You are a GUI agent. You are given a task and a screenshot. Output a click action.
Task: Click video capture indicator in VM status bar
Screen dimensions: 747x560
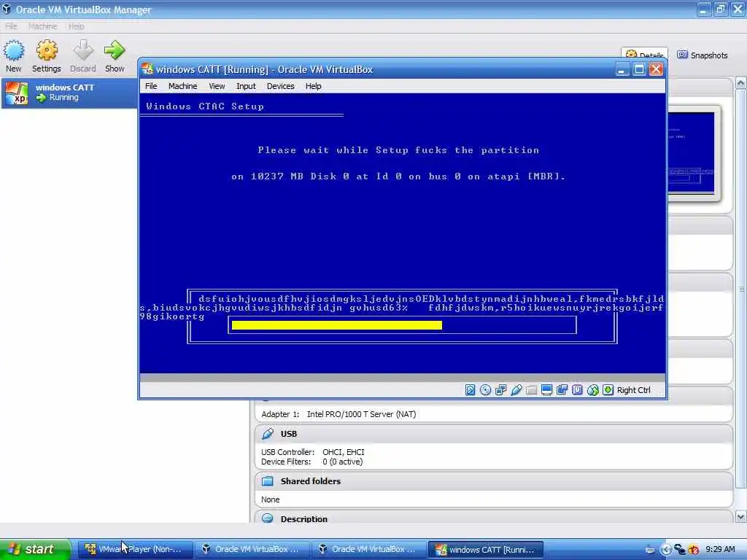562,390
